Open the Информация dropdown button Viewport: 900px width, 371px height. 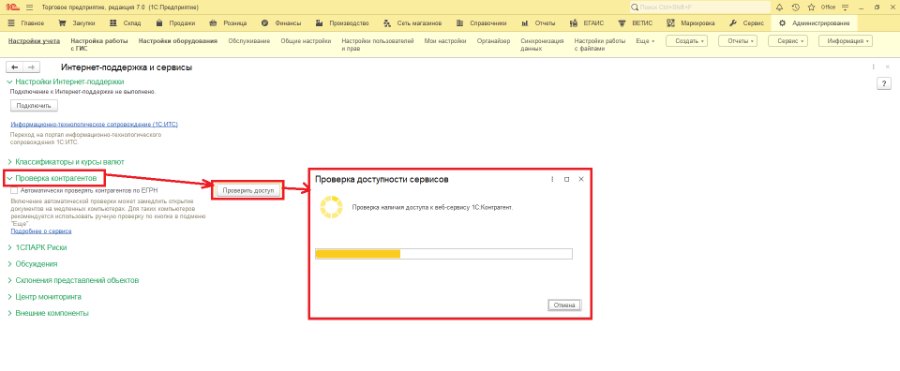(x=845, y=41)
